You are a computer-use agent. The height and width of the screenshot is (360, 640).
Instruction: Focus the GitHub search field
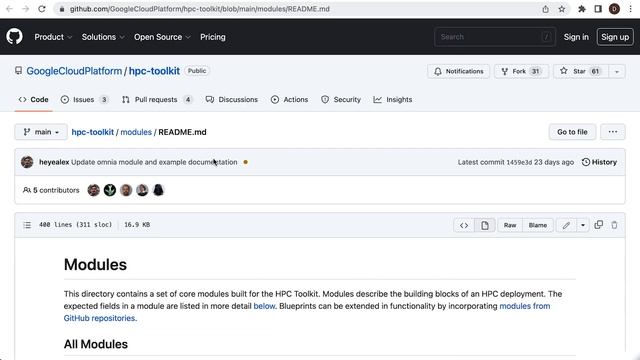pyautogui.click(x=495, y=37)
